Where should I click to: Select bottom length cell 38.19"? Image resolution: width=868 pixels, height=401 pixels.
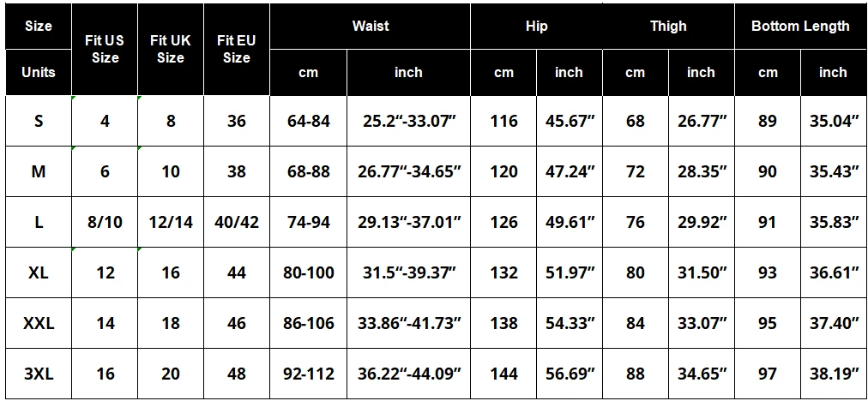(833, 374)
